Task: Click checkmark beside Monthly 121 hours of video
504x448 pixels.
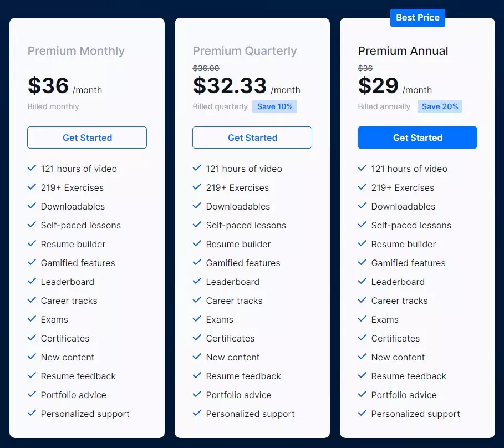Action: [x=32, y=168]
